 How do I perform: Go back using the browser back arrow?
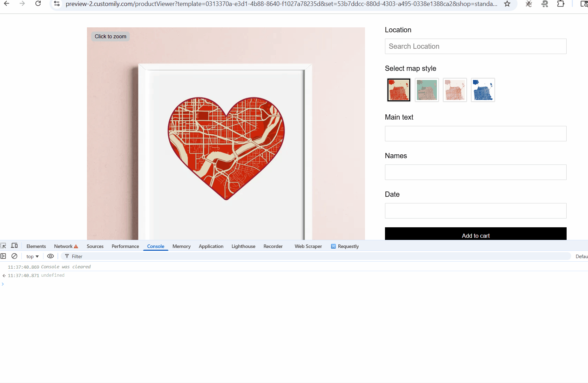click(7, 4)
